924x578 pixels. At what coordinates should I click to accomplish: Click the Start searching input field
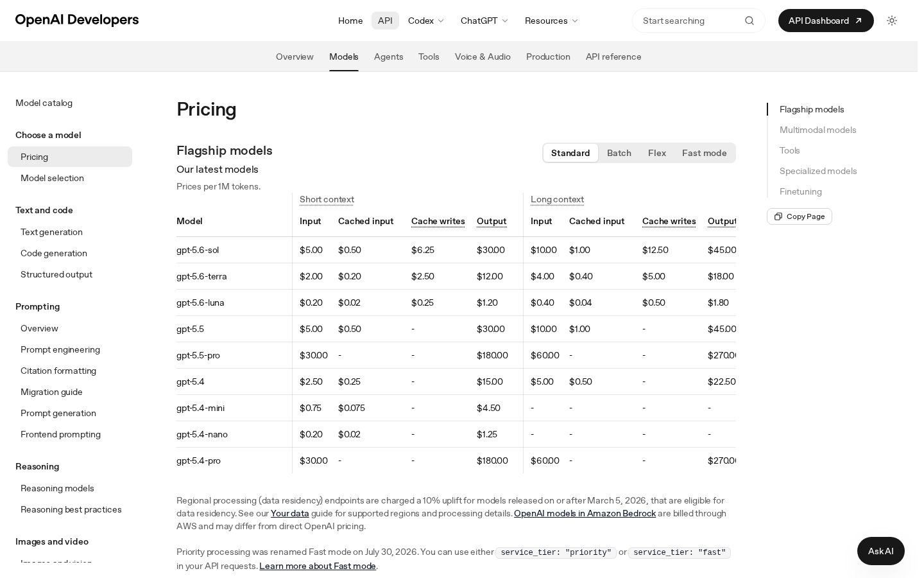pyautogui.click(x=698, y=21)
